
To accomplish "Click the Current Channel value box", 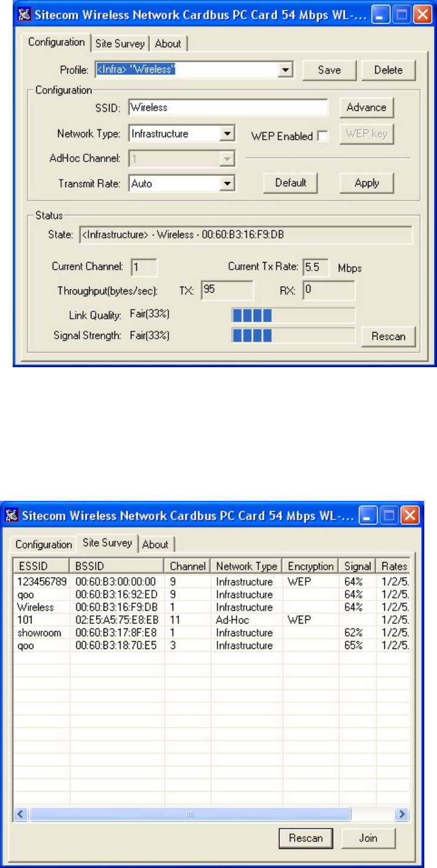I will (x=143, y=267).
